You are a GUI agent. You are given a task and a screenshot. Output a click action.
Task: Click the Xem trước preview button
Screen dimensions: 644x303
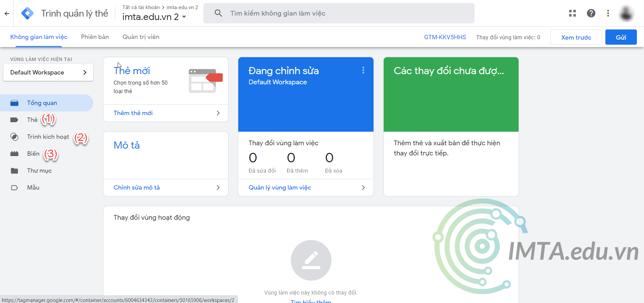[x=576, y=37]
